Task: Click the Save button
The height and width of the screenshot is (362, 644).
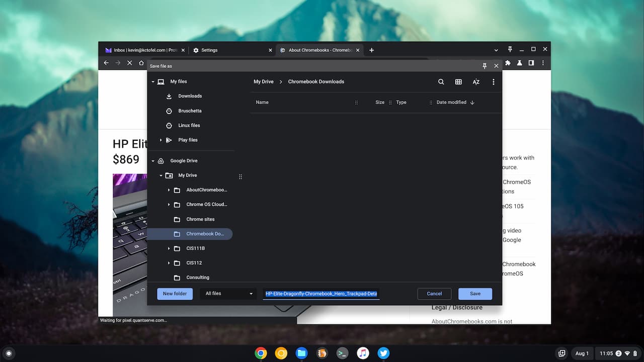Action: [475, 294]
